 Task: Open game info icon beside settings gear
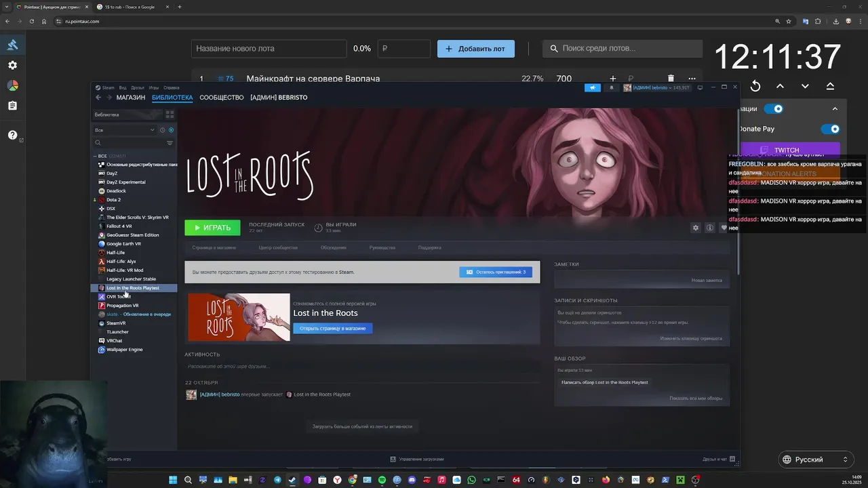coord(710,228)
